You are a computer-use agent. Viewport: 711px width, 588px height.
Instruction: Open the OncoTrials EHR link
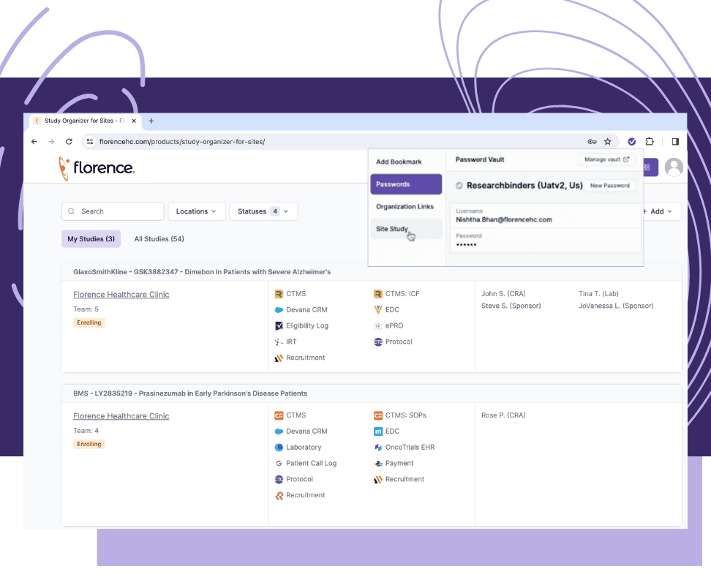click(404, 447)
